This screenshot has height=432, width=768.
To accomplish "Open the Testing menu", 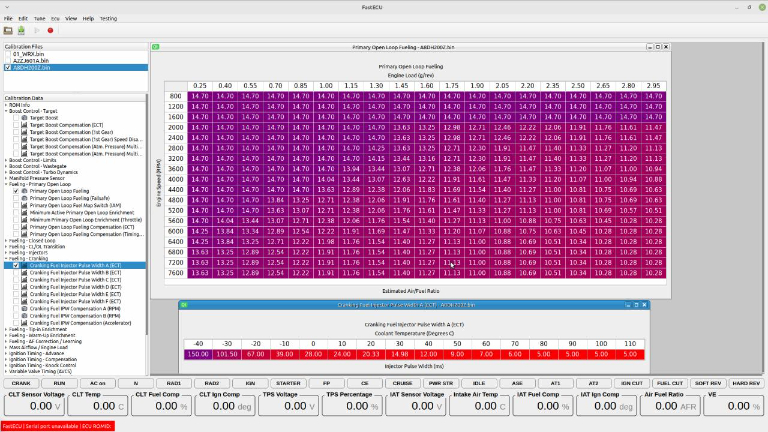I will click(107, 18).
